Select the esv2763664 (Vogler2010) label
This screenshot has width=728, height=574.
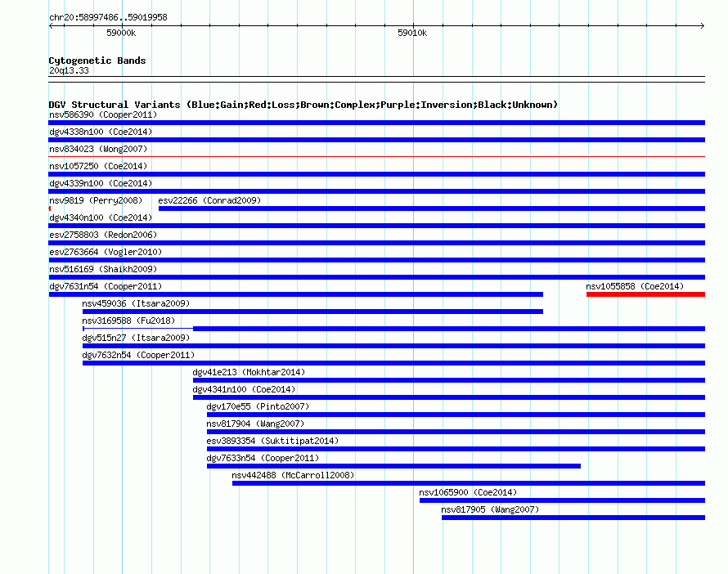point(106,252)
